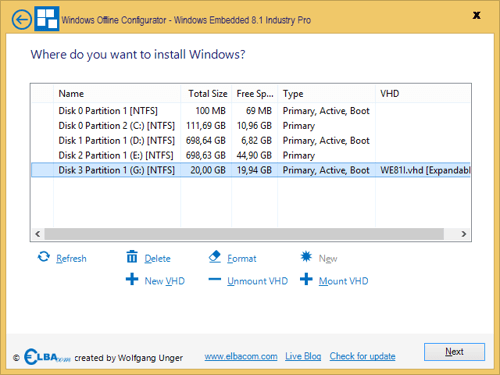Screen dimensions: 500x375
Task: Refresh the partition list
Action: click(x=71, y=259)
